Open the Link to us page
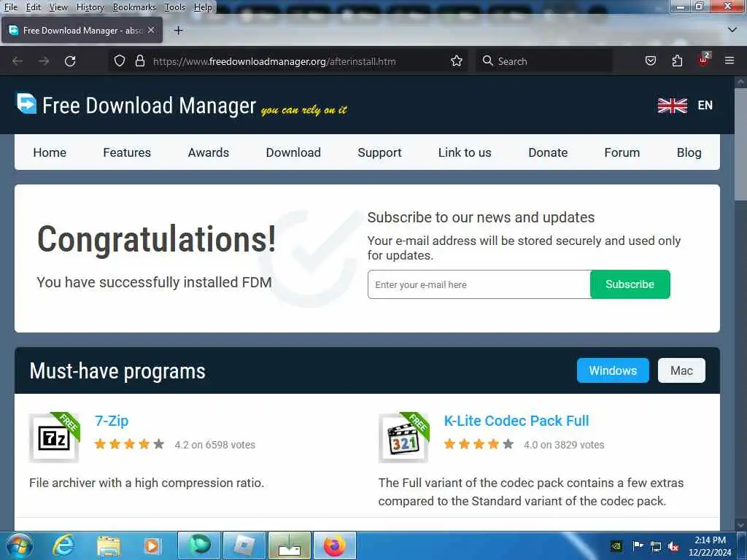 (465, 152)
